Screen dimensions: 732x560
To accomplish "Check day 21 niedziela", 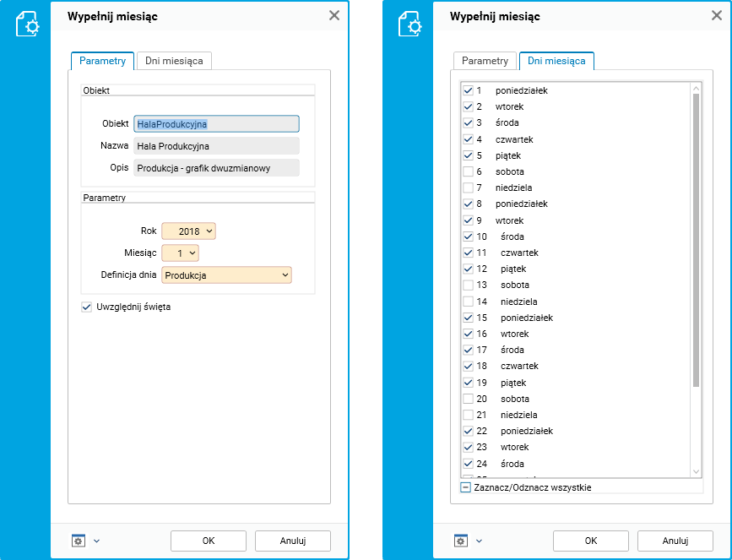I will [468, 415].
